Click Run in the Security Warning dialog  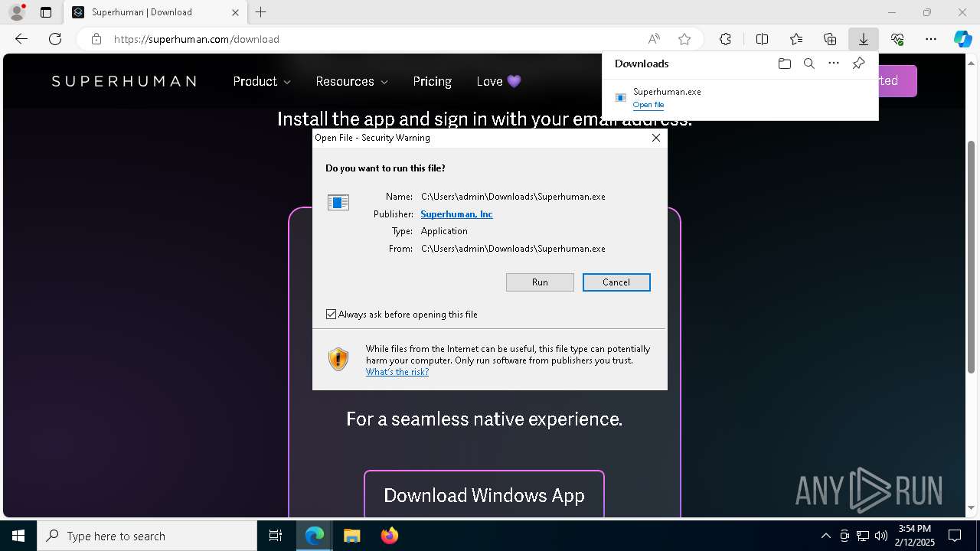[x=540, y=282]
